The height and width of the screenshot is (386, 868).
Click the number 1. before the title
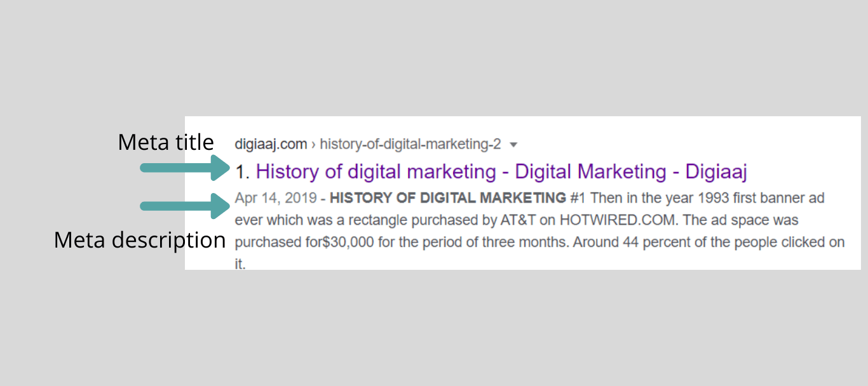(x=242, y=171)
